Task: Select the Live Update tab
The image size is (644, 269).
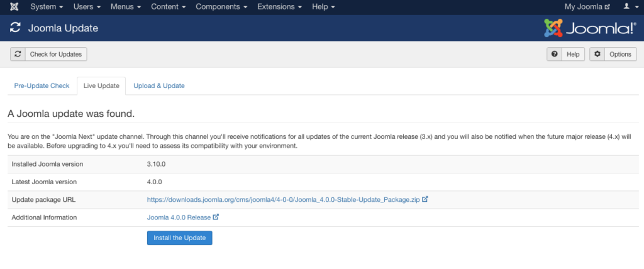Action: 101,85
